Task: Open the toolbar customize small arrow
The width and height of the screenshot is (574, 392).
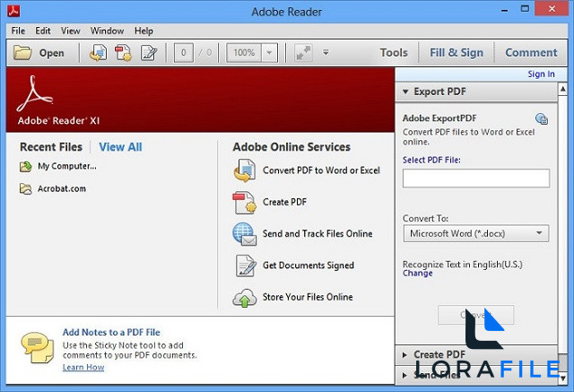Action: coord(326,53)
